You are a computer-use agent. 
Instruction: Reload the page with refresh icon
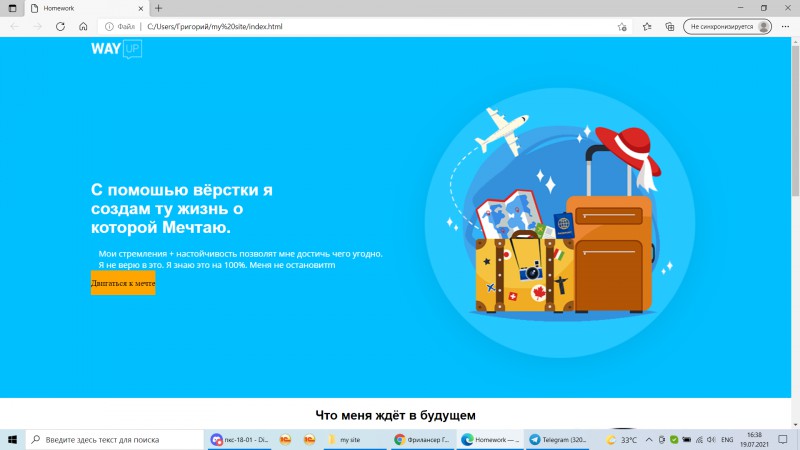[x=60, y=27]
